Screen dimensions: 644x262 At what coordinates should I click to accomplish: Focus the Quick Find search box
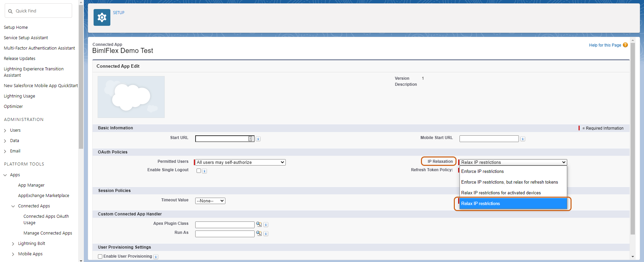pos(38,11)
